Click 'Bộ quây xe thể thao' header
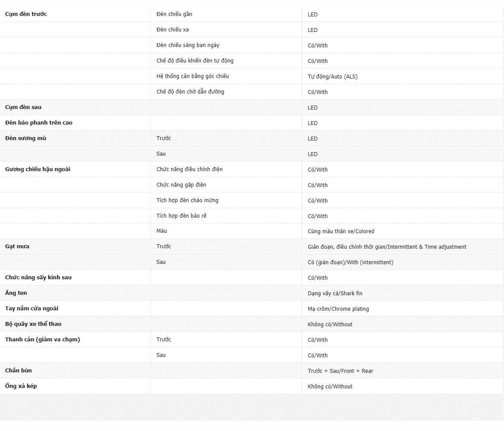This screenshot has width=504, height=431. click(33, 324)
